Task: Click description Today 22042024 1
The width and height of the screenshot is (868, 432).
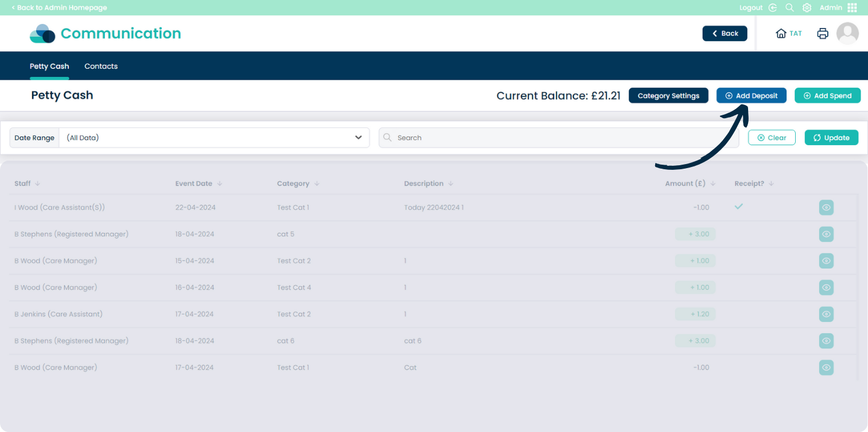Action: 434,208
